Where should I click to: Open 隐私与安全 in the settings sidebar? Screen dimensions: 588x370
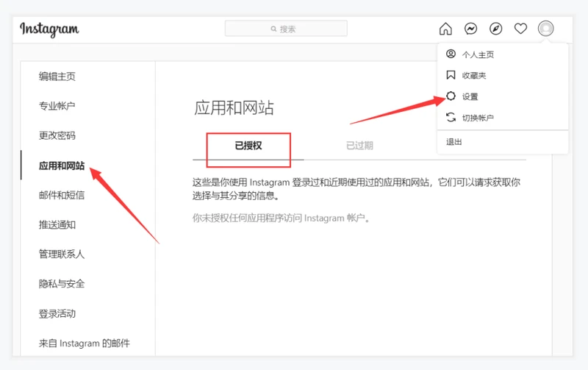62,284
